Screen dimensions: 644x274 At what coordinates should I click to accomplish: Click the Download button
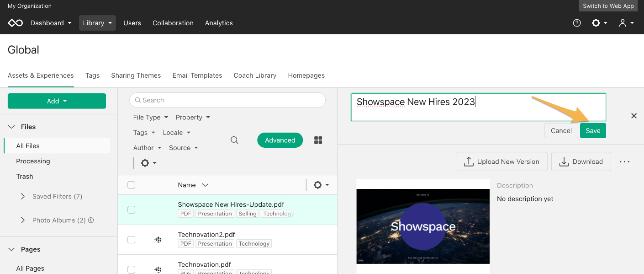pos(581,161)
